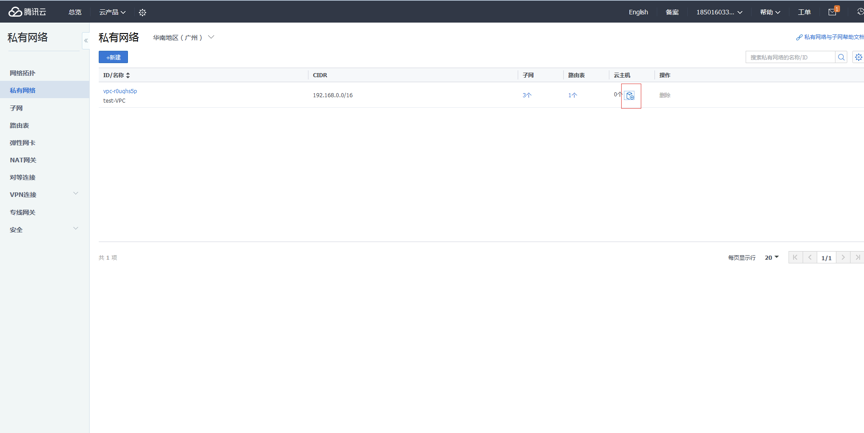This screenshot has height=433, width=864.
Task: Open the message notifications icon
Action: click(x=832, y=12)
